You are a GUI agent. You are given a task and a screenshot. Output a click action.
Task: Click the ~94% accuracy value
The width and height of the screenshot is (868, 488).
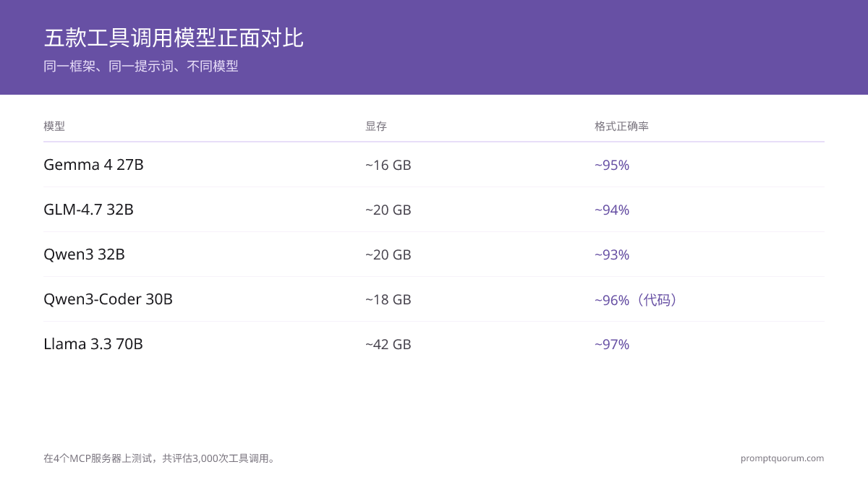pyautogui.click(x=612, y=210)
